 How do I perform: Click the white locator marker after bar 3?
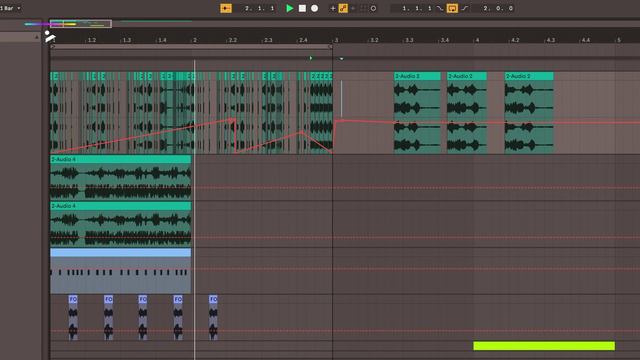tap(341, 58)
